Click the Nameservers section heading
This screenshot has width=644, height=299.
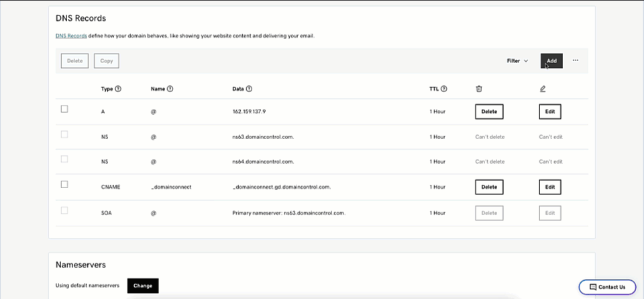[x=80, y=265]
